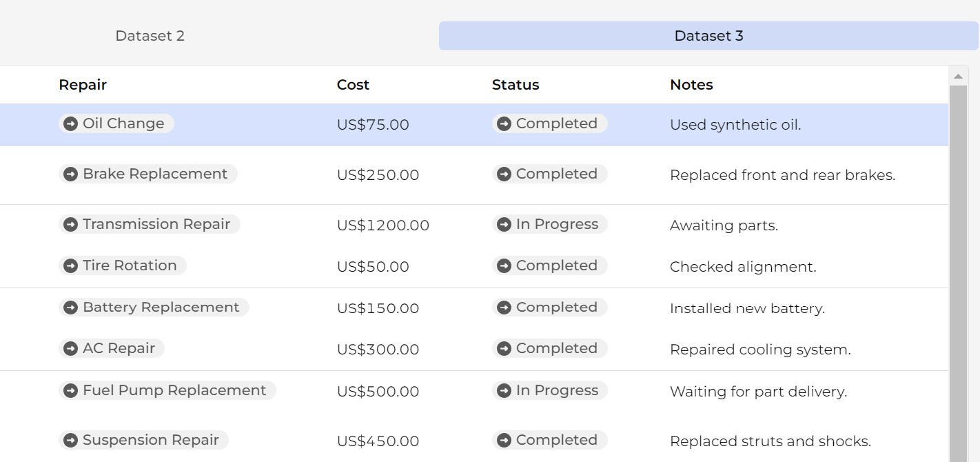The image size is (980, 462).
Task: Click status arrow icon in Suspension Repair row
Action: 504,440
